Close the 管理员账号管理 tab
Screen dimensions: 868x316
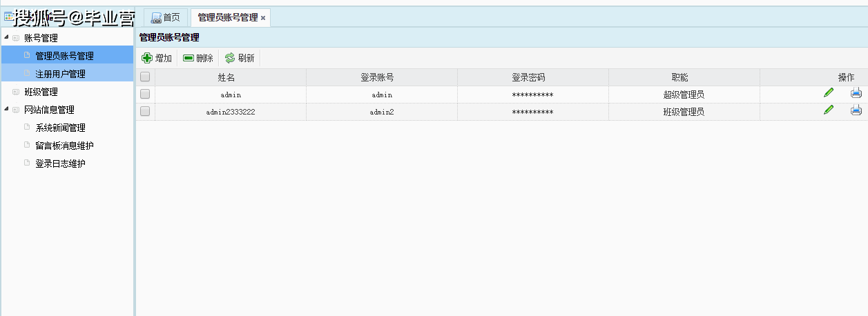pos(263,19)
